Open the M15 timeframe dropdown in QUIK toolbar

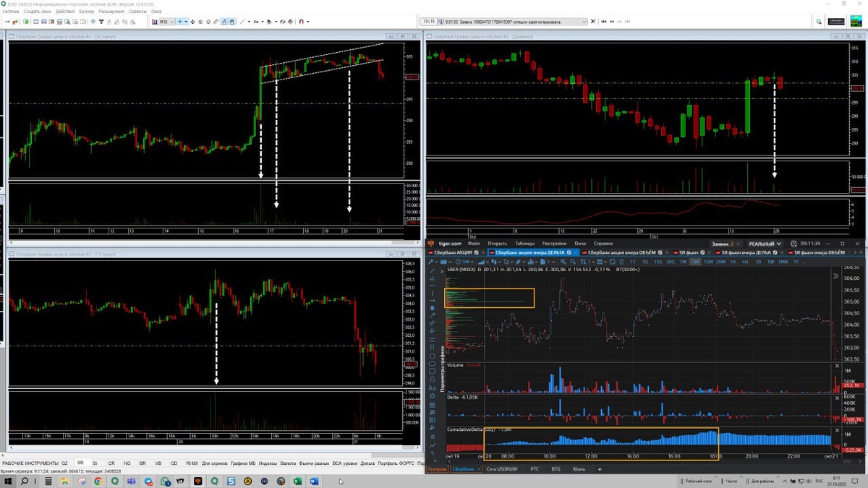(x=166, y=22)
